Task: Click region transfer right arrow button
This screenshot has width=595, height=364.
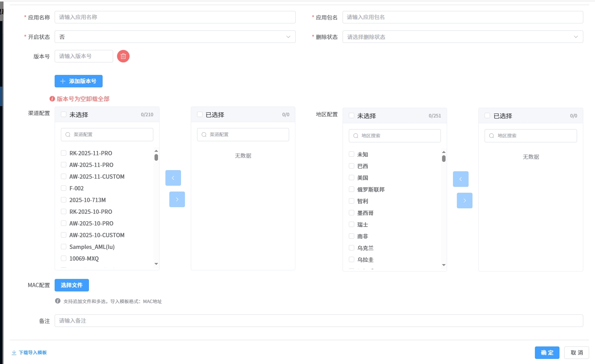Action: pyautogui.click(x=464, y=201)
